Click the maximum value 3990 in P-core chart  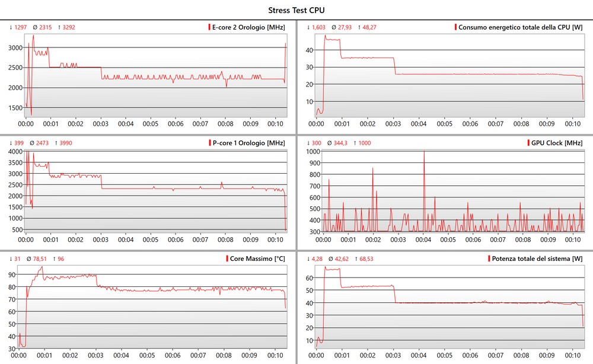66,143
